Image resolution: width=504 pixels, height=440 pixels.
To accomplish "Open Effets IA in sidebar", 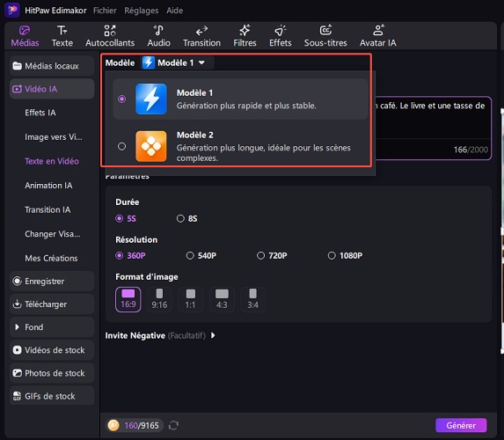I will pos(40,113).
